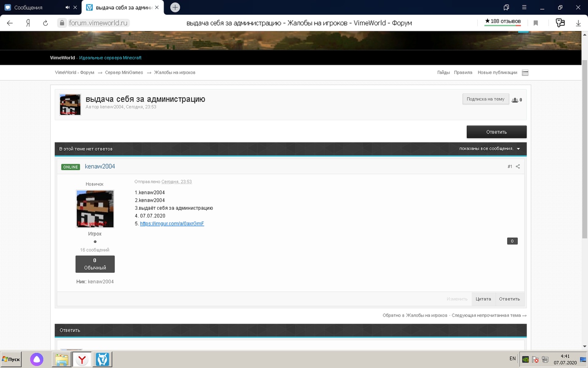Screen dimensions: 588x368
Task: Go to Сервер MiniGames breadcrumb
Action: pos(124,73)
